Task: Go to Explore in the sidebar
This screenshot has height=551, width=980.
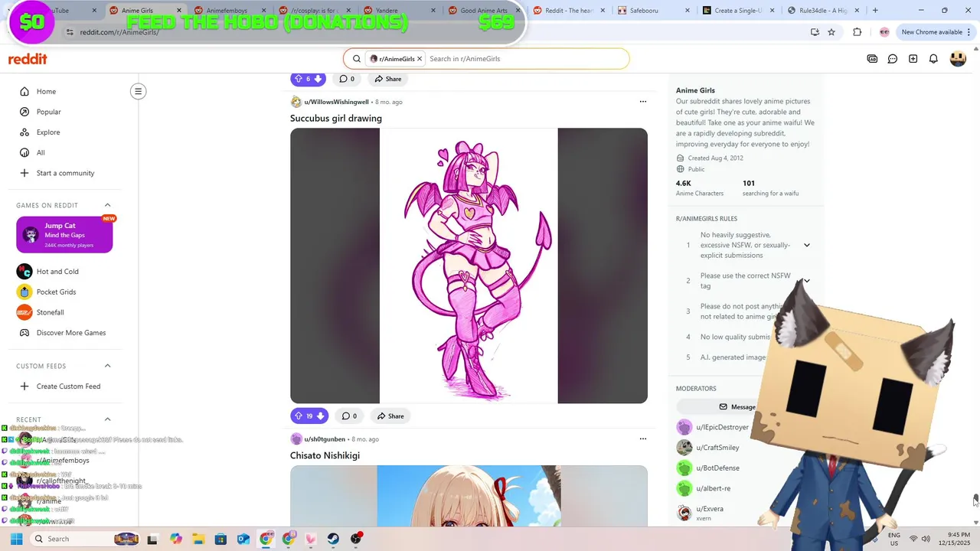Action: pyautogui.click(x=47, y=132)
